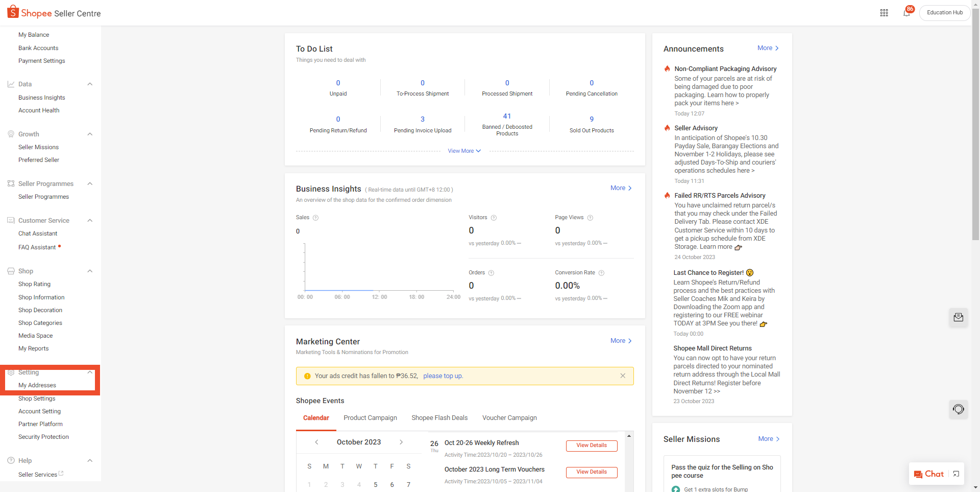Image resolution: width=980 pixels, height=492 pixels.
Task: Open the apps grid icon in header
Action: [884, 13]
